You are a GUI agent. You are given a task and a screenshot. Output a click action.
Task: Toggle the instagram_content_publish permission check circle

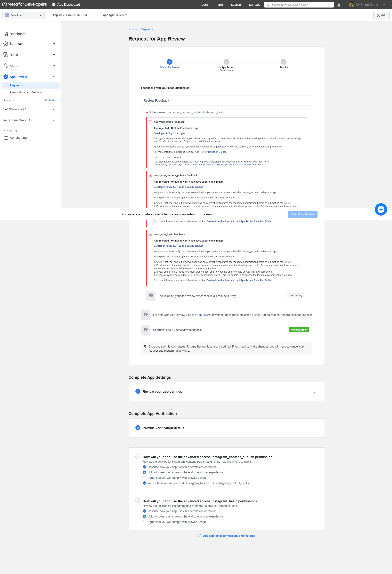[x=138, y=457]
